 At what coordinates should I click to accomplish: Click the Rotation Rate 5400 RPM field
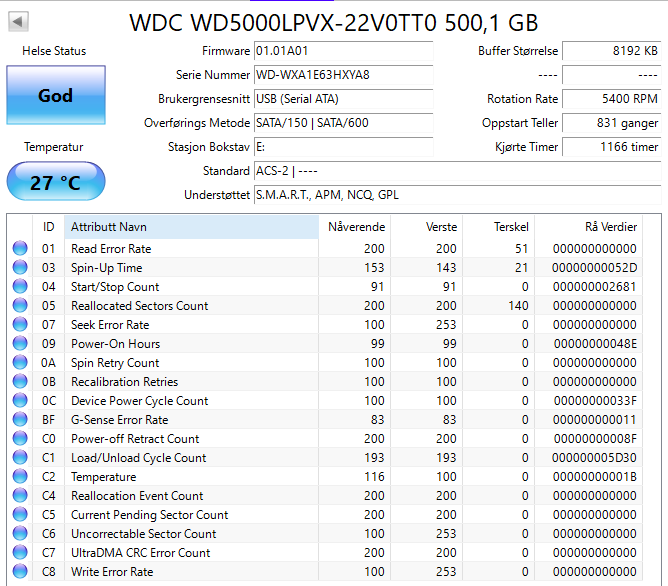tap(611, 99)
